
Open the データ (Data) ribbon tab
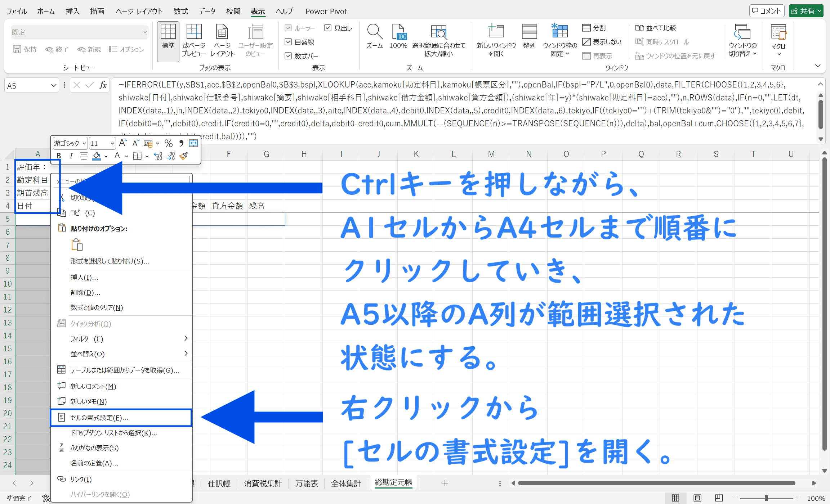click(207, 11)
